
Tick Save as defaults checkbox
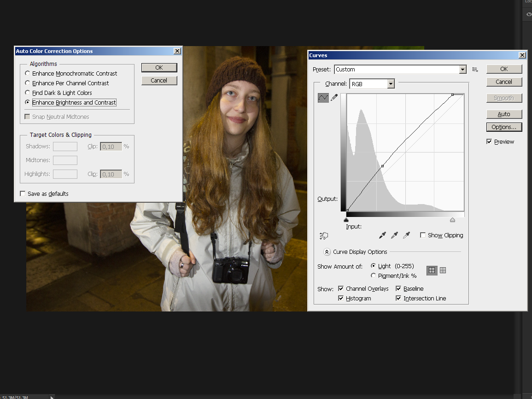[23, 194]
